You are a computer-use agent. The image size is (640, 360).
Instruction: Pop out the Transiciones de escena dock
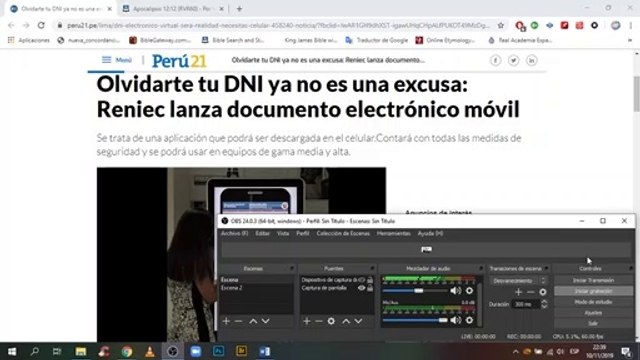point(547,269)
